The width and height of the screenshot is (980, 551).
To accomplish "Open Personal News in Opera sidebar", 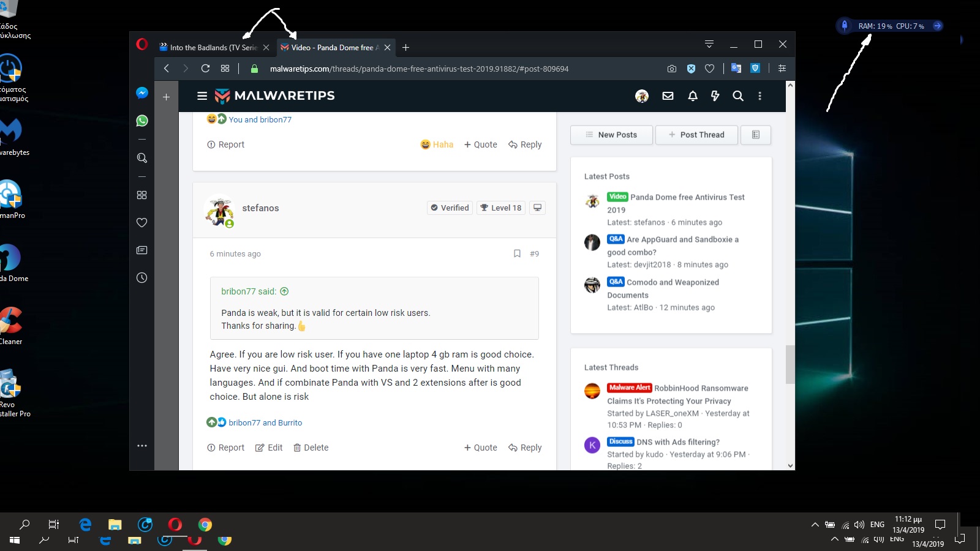I will coord(142,250).
